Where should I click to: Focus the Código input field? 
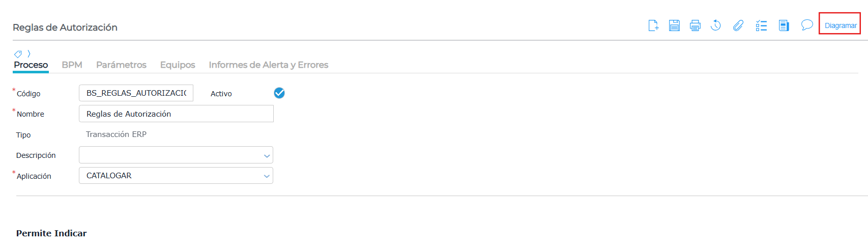136,93
